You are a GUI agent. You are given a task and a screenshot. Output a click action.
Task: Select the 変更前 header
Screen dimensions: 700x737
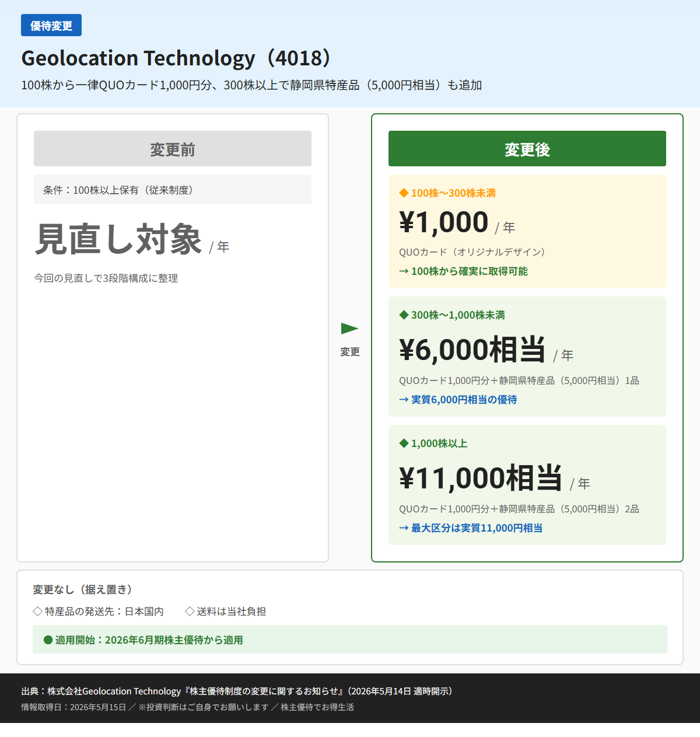(173, 149)
